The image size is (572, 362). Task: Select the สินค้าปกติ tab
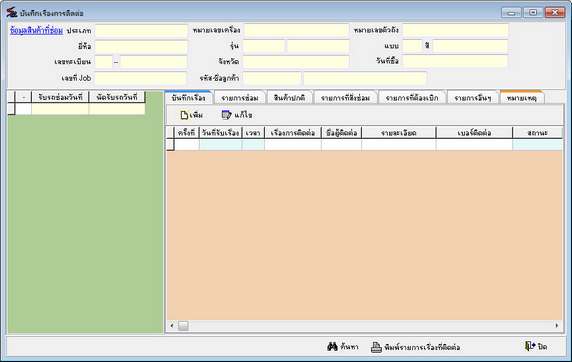[x=289, y=98]
